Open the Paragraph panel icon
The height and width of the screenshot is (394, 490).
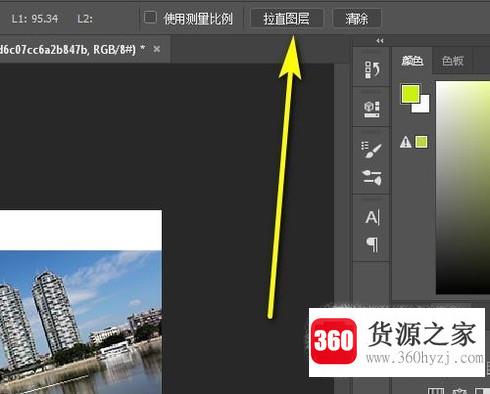tap(372, 245)
